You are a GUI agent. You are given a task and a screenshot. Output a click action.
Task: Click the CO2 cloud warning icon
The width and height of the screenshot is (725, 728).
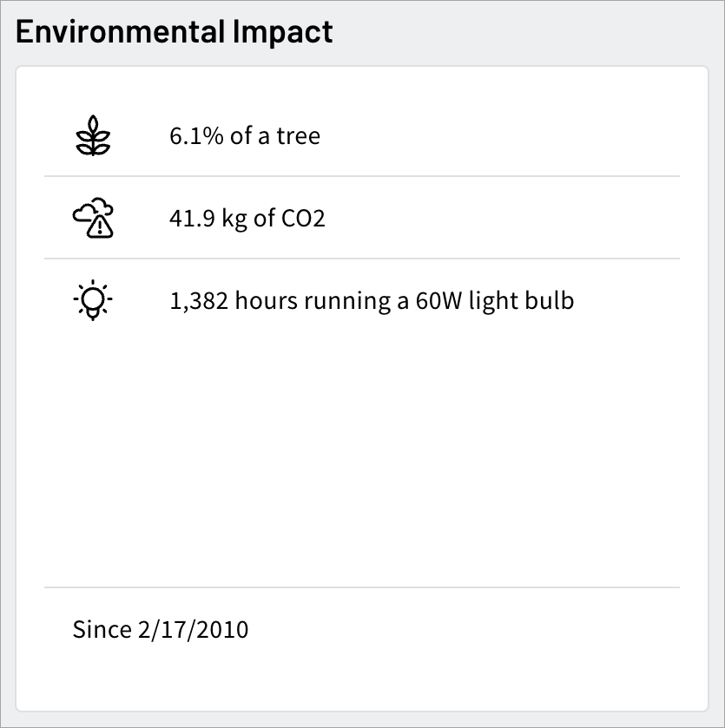(x=93, y=218)
